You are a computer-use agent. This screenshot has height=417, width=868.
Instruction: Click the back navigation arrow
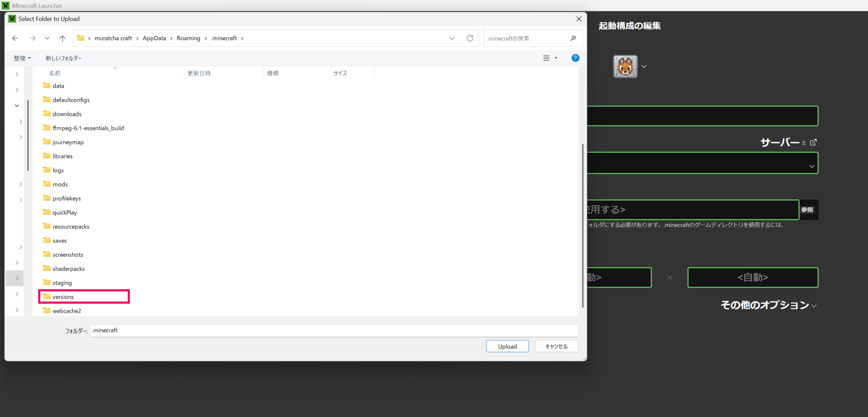pyautogui.click(x=15, y=38)
